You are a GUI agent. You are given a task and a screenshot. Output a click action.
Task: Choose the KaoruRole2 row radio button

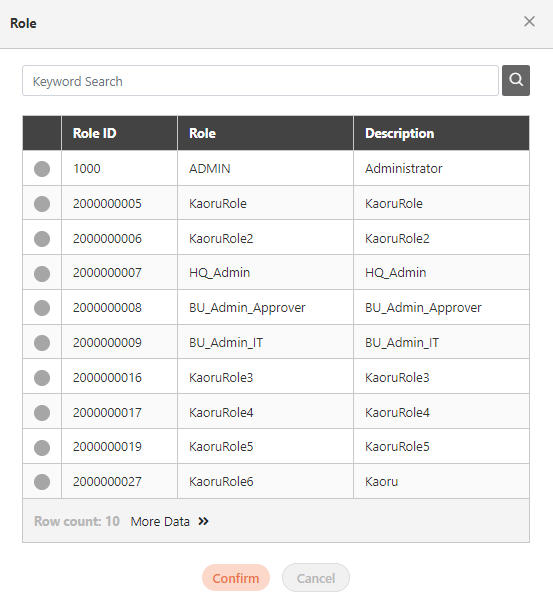click(x=42, y=239)
